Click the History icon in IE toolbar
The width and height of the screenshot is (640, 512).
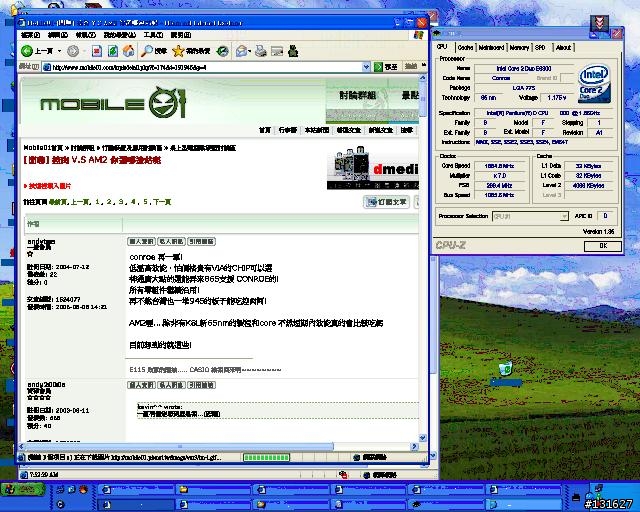click(222, 51)
